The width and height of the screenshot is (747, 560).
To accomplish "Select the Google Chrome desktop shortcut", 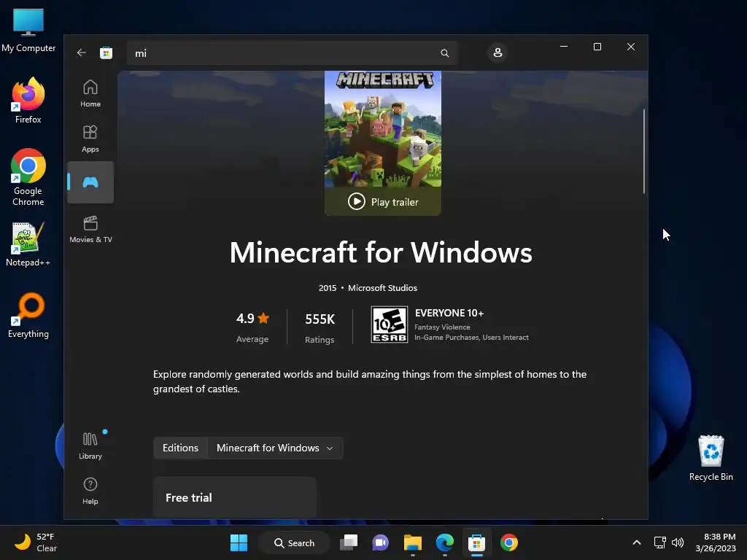I will coord(28,177).
